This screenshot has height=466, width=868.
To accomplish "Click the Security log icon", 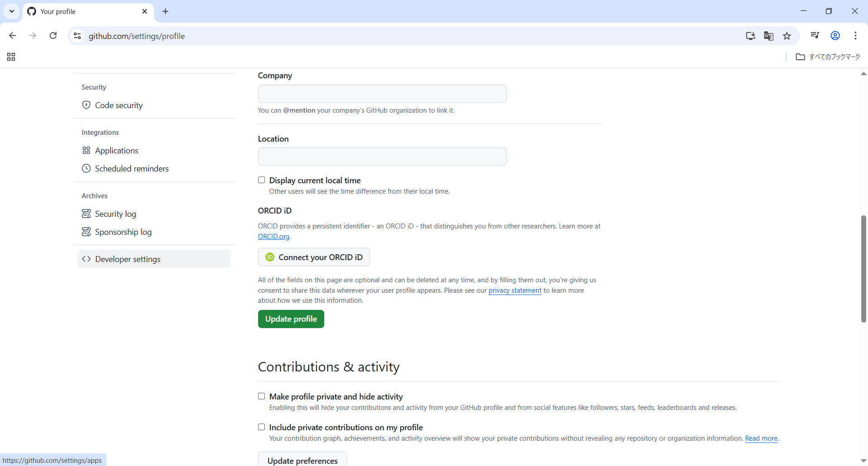I will (86, 214).
